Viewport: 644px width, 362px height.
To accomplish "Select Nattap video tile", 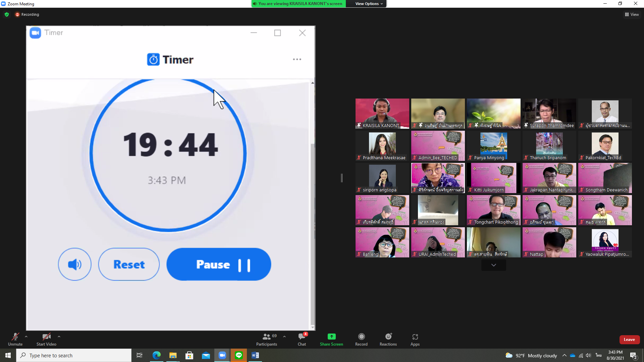I will coord(549,242).
